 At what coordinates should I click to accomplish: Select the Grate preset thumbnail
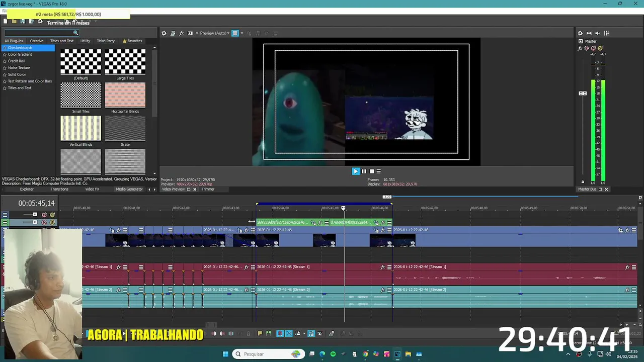(125, 128)
